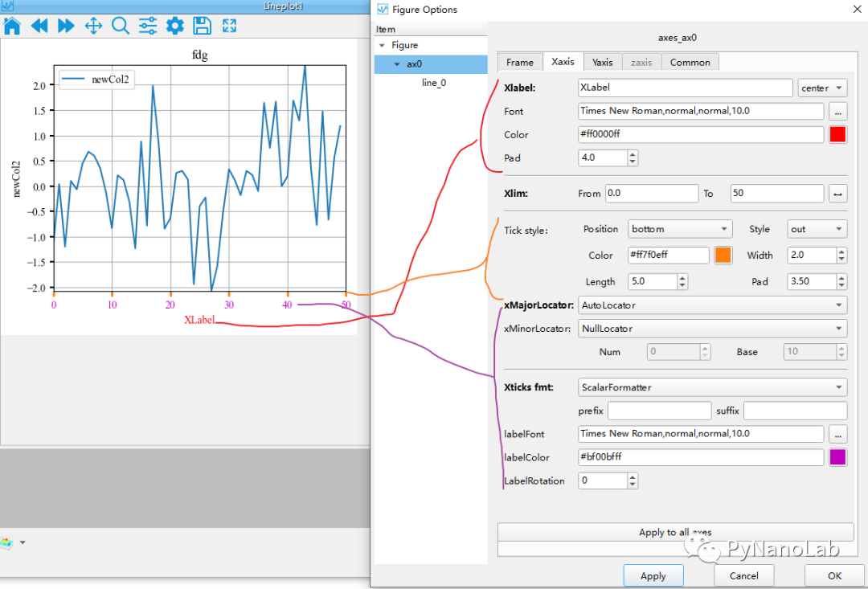Open labelFont chooser ellipsis button
Screen dimensions: 868x589
pos(837,434)
